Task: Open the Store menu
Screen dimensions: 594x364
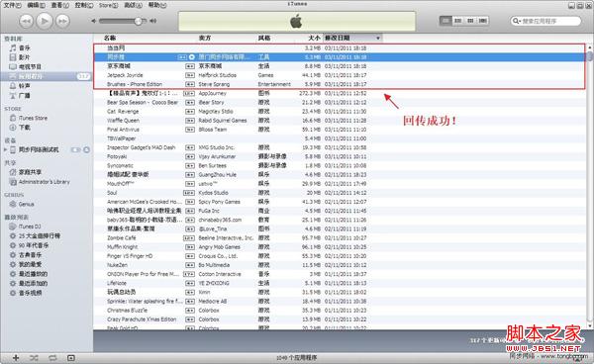Action: (108, 5)
